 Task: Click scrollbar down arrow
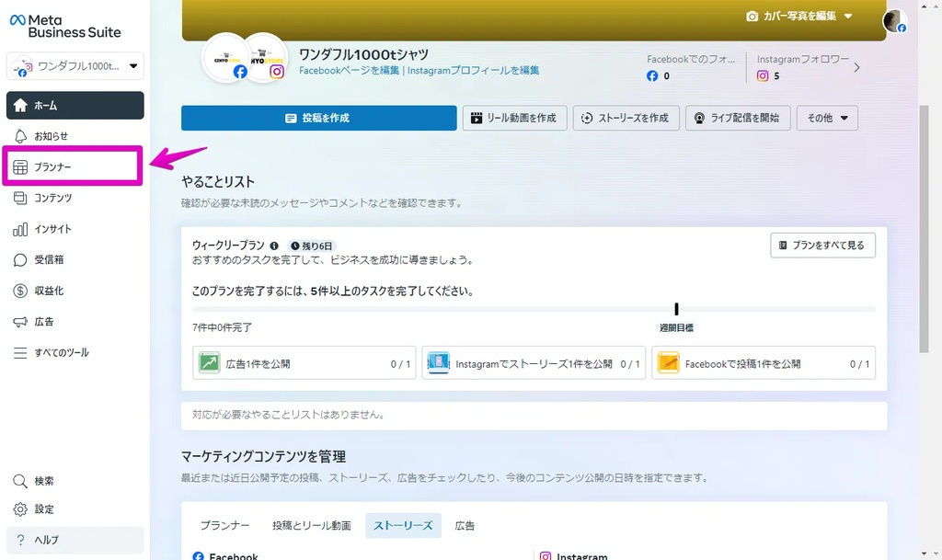point(924,554)
